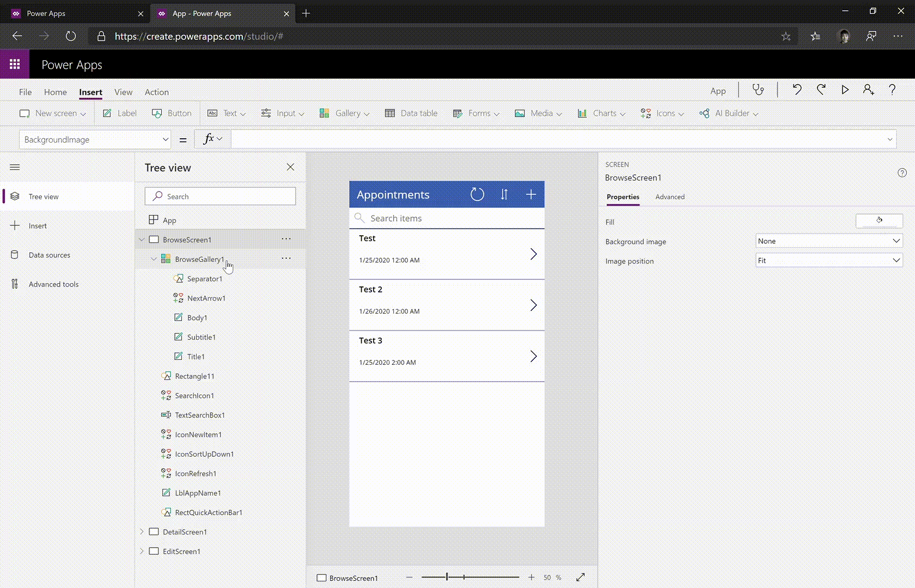Open the Charts dropdown
The image size is (915, 588).
(x=601, y=113)
